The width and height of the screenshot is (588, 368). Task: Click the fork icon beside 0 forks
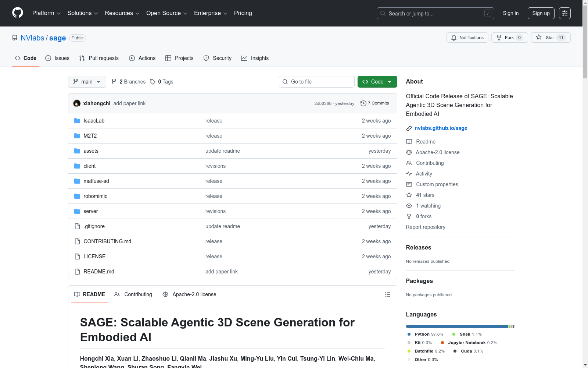coord(409,216)
